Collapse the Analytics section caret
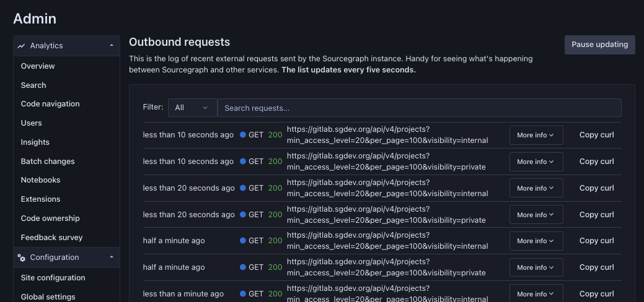 [x=112, y=46]
